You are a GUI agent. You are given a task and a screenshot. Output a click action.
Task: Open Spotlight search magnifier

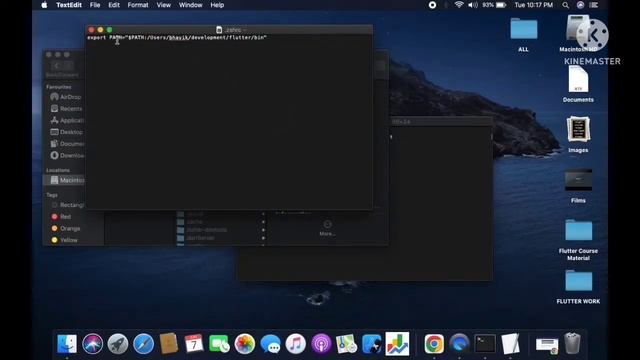coord(565,5)
